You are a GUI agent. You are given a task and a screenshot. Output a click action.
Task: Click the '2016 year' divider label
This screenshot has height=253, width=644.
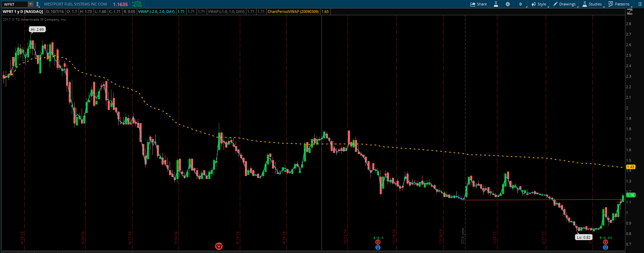(463, 236)
